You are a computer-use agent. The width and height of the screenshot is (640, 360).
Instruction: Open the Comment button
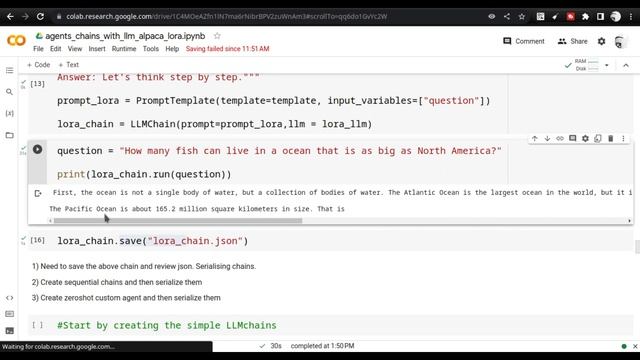click(x=524, y=41)
